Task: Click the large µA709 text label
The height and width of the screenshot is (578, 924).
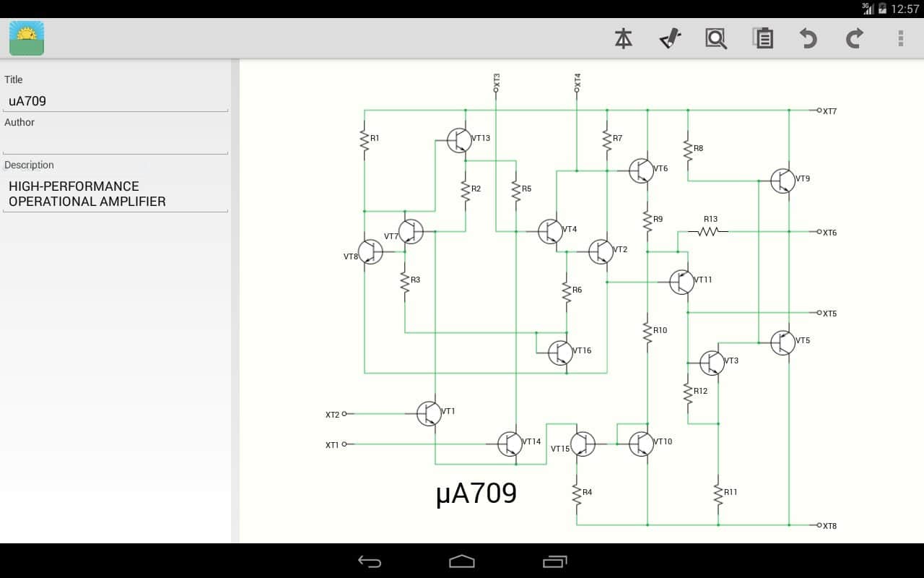Action: [x=476, y=493]
